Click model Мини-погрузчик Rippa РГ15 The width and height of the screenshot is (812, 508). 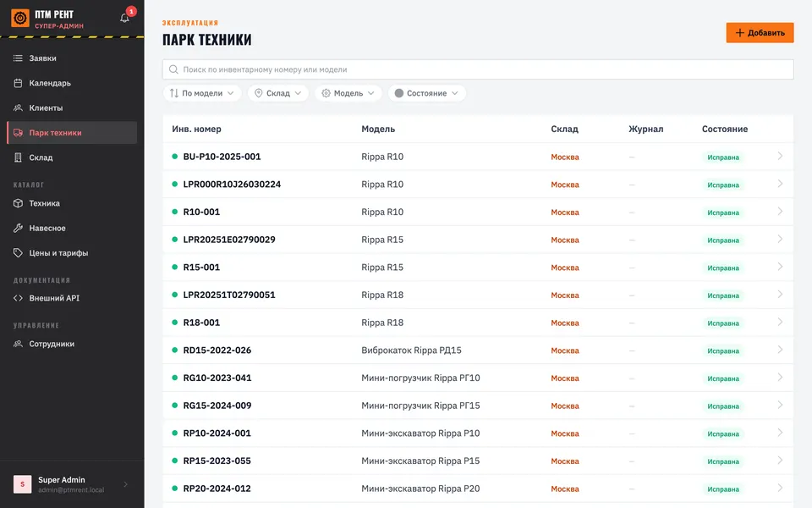[x=420, y=406]
